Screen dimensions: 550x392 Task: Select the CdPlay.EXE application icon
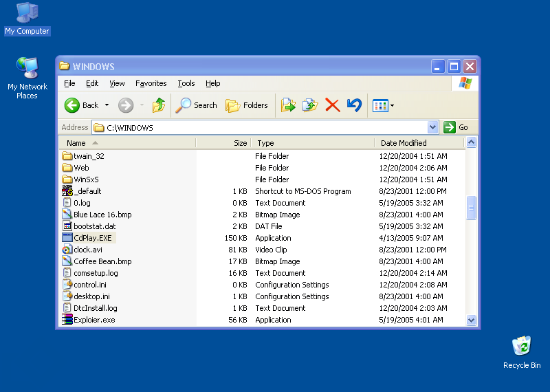(x=67, y=238)
